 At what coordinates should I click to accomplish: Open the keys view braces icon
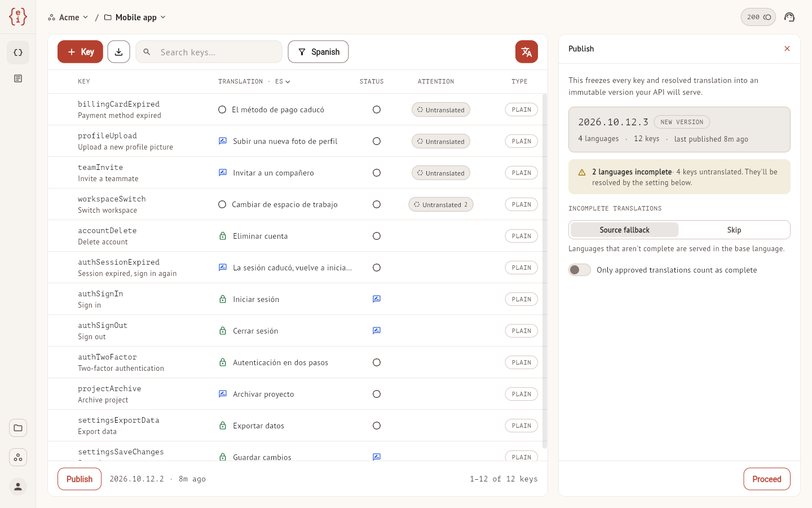click(x=18, y=52)
